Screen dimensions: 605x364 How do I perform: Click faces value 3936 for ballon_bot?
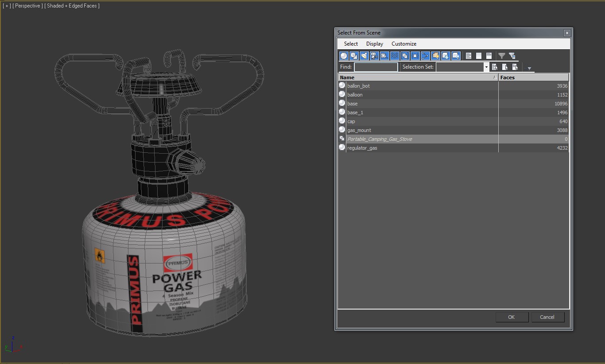(562, 86)
